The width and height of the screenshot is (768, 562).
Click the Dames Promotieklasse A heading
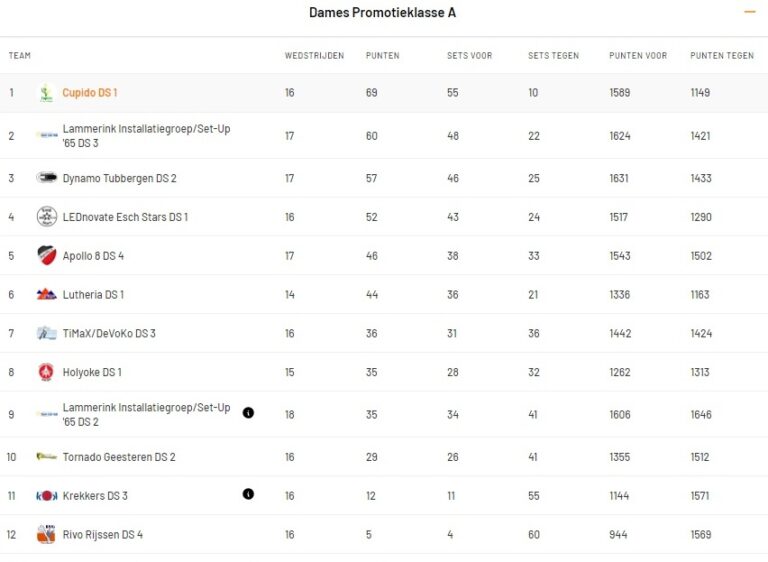tap(383, 13)
